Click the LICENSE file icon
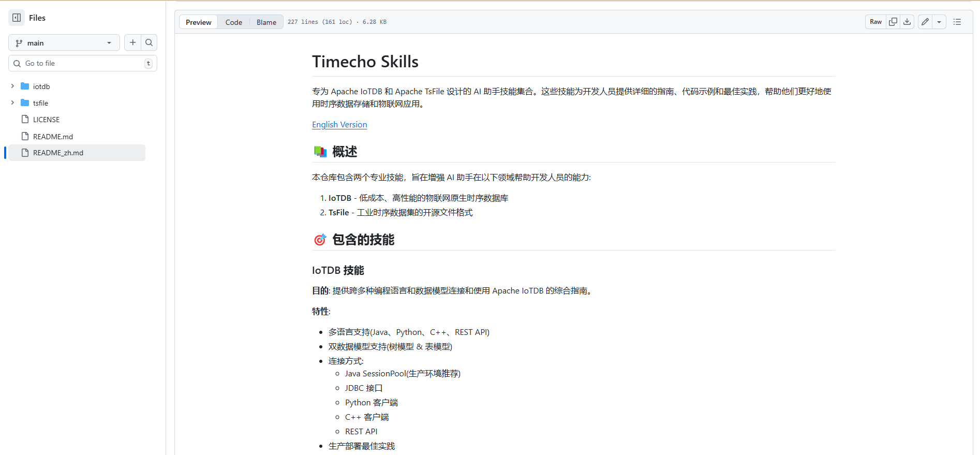This screenshot has width=980, height=455. point(25,119)
